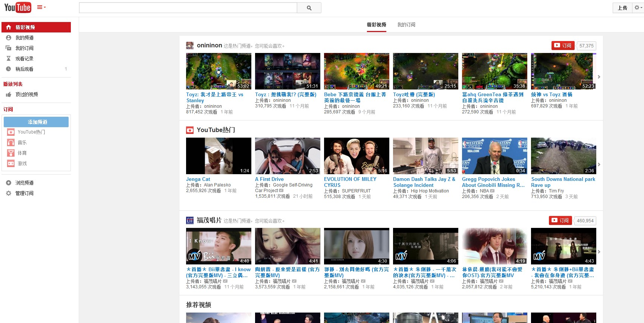Open 朱俐靜 一千萬次的淚水 video title

tap(425, 272)
